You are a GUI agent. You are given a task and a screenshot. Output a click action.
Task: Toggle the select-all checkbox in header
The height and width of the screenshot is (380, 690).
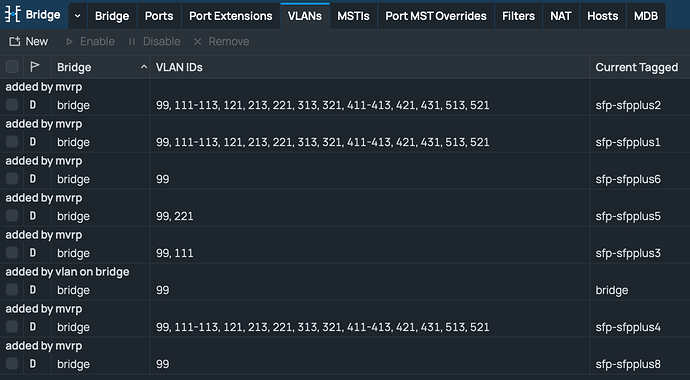[12, 67]
